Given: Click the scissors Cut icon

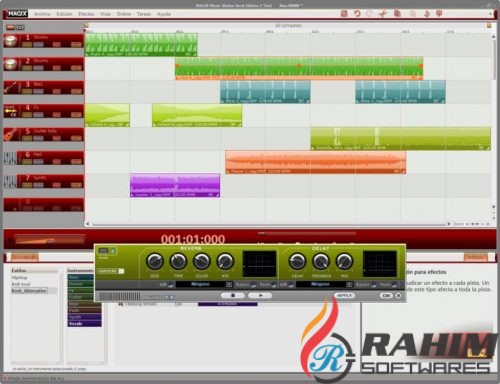Looking at the screenshot, I should click(383, 14).
